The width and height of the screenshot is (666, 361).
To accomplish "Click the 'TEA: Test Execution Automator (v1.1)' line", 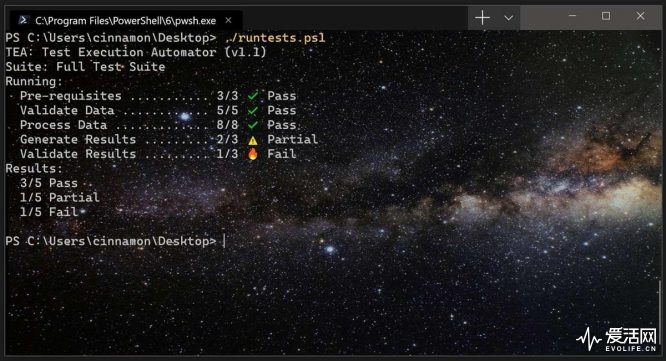I will click(136, 52).
